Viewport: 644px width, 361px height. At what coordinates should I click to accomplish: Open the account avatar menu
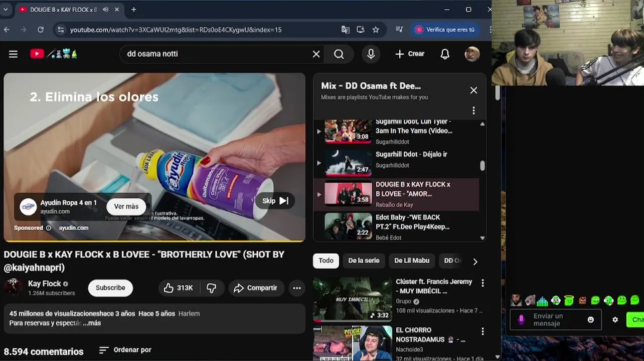tap(472, 54)
